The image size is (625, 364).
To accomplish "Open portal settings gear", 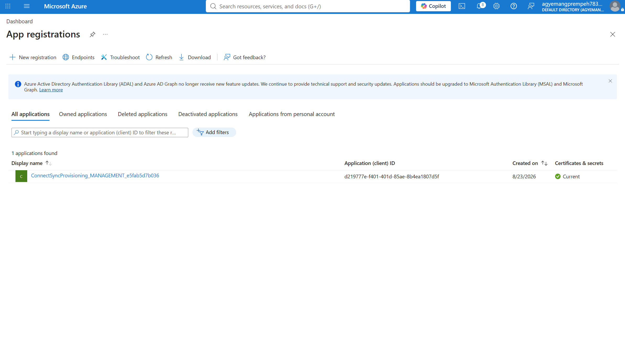I will [496, 6].
